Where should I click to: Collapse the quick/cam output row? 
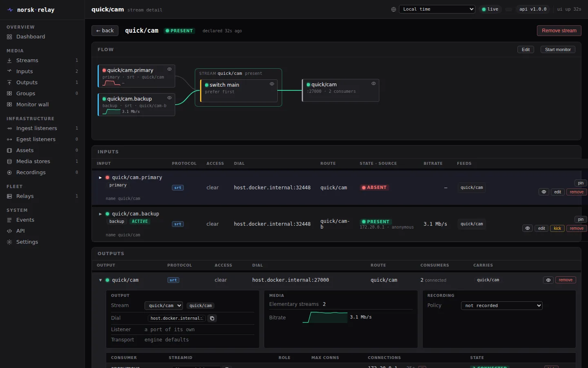pyautogui.click(x=100, y=280)
